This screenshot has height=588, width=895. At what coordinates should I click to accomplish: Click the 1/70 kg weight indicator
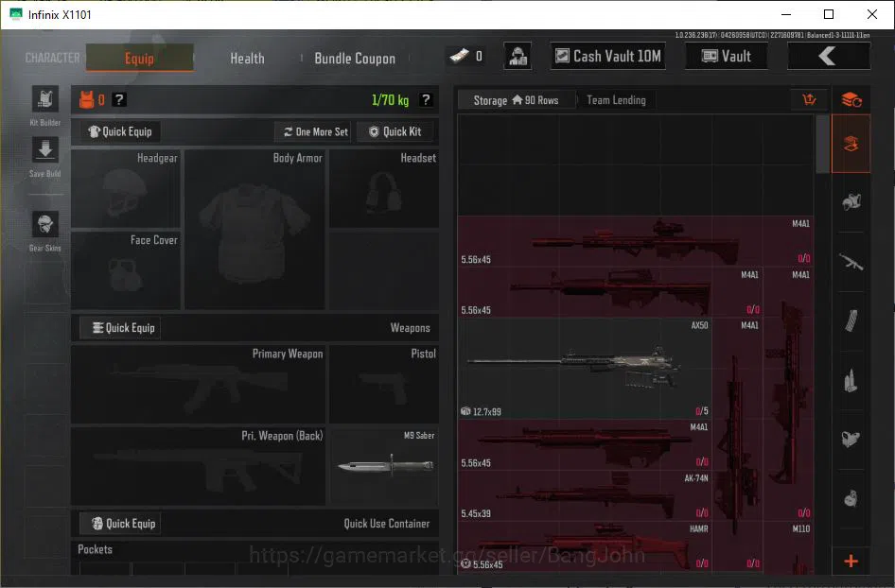[390, 100]
